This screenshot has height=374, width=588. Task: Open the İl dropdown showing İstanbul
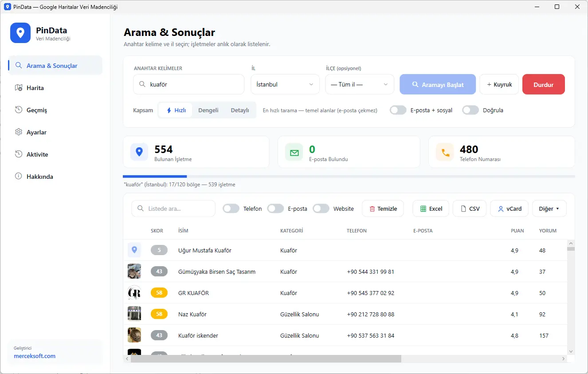pos(285,84)
